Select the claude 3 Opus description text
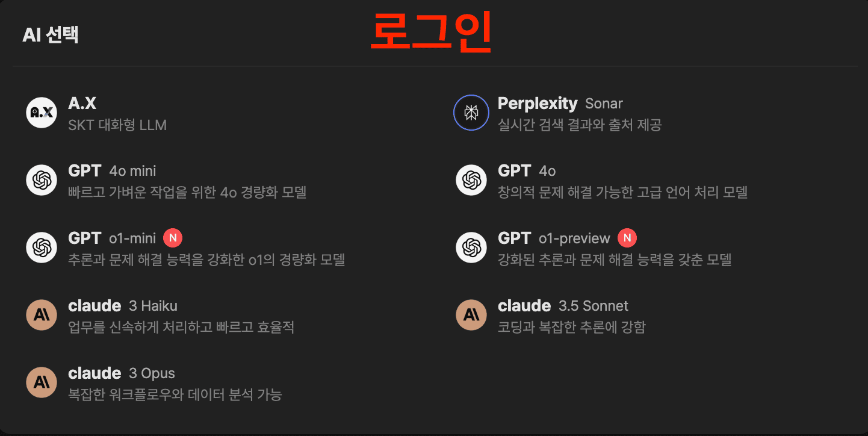 tap(175, 394)
